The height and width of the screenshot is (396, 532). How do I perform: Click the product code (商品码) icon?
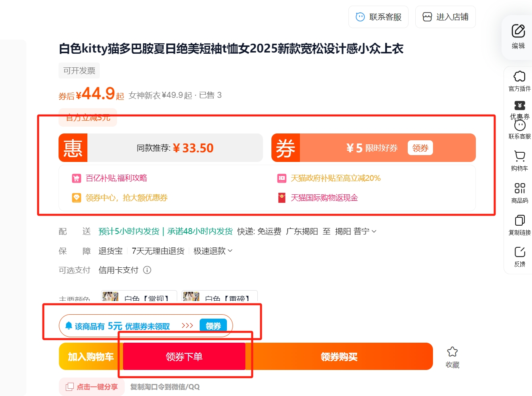[x=520, y=188]
